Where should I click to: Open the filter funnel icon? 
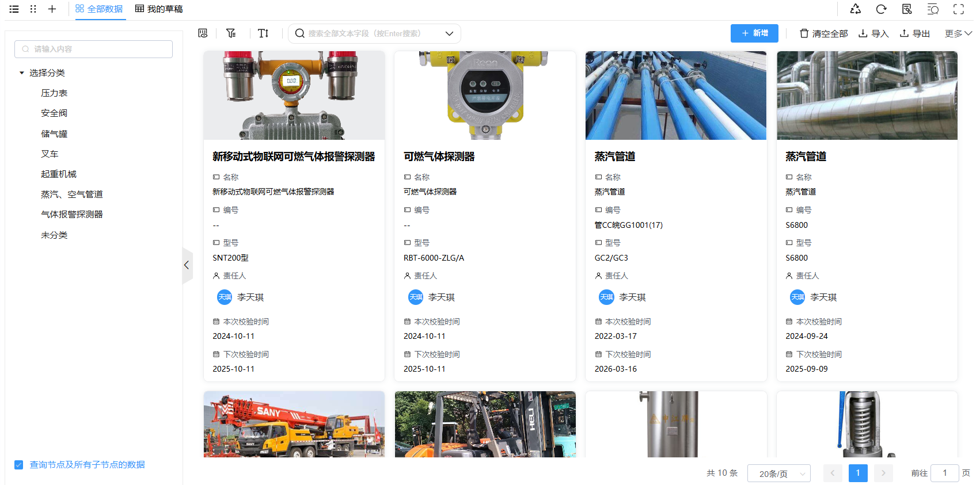[231, 33]
